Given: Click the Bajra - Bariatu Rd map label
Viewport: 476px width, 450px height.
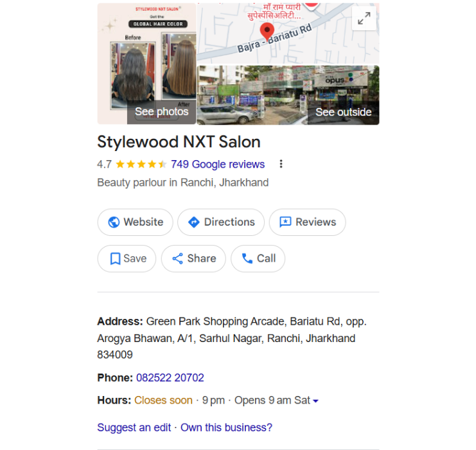Looking at the screenshot, I should (x=274, y=39).
